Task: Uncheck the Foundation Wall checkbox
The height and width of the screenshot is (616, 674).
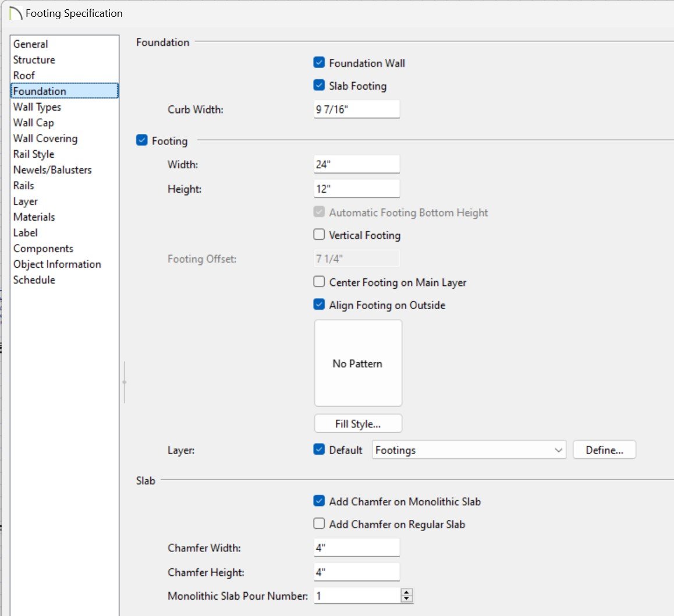Action: [x=318, y=63]
